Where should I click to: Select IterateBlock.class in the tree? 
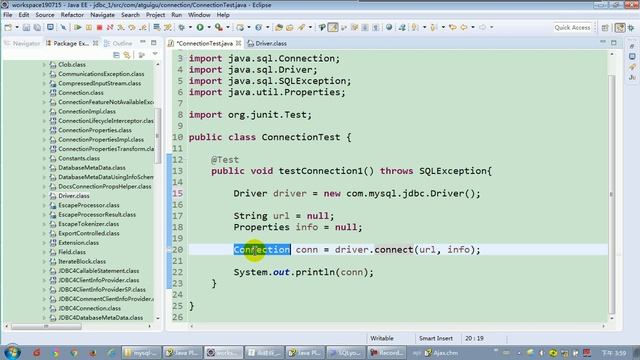(x=82, y=262)
